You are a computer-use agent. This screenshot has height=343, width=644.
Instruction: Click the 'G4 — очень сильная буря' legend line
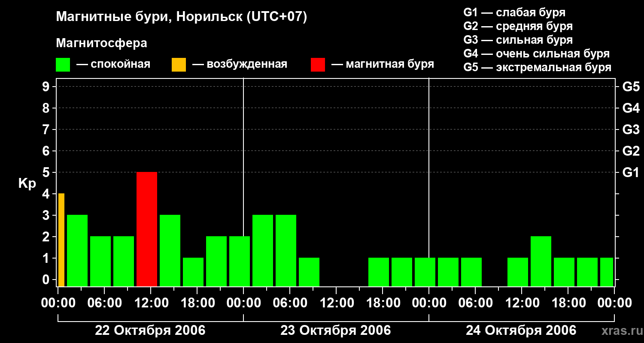point(537,54)
